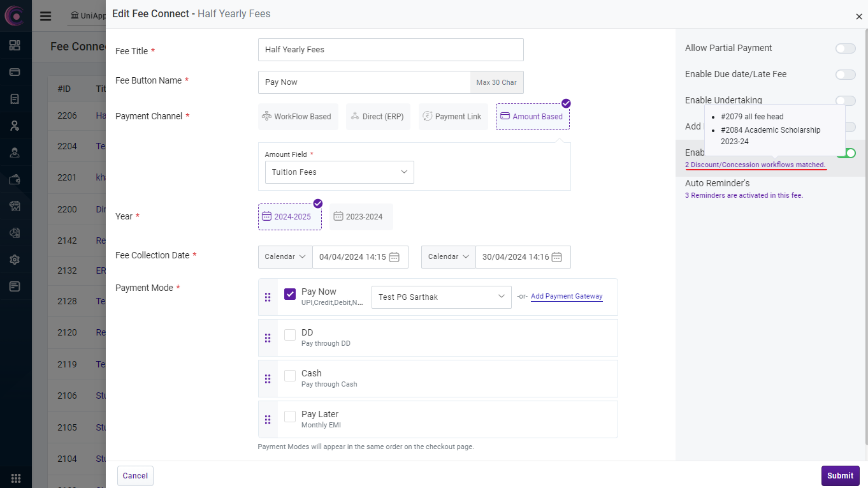Choose the 2023-2024 year option

pyautogui.click(x=361, y=217)
